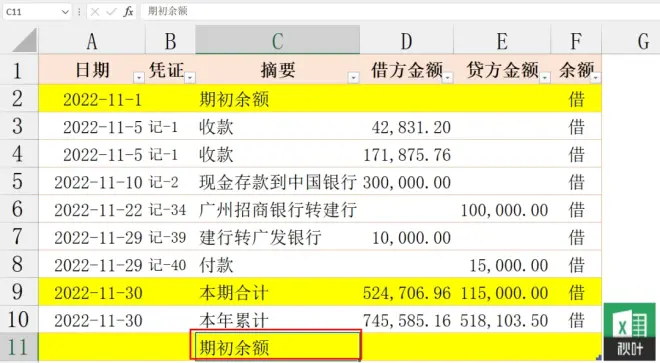This screenshot has width=660, height=363.
Task: Click the formula bar confirm checkmark icon
Action: tap(111, 12)
